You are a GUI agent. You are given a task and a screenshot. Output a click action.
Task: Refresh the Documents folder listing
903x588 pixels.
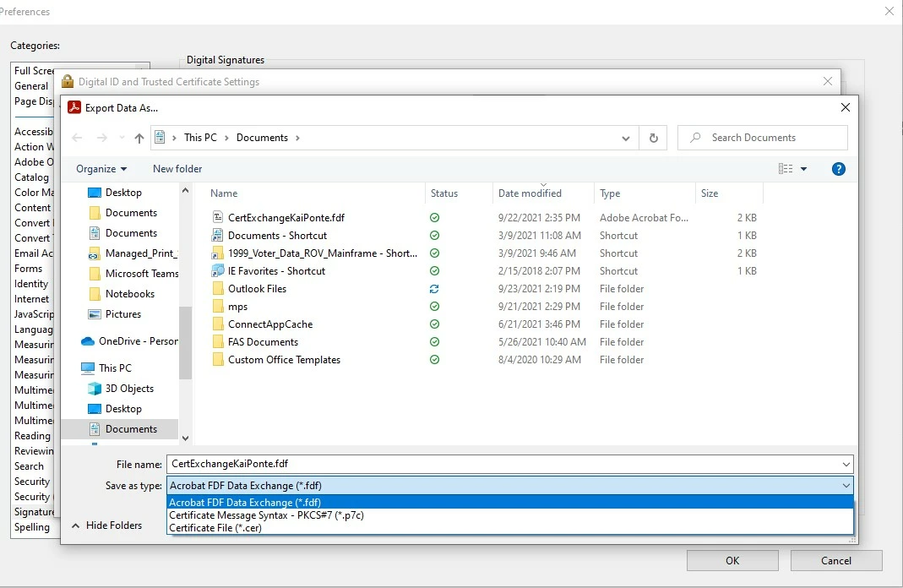653,139
